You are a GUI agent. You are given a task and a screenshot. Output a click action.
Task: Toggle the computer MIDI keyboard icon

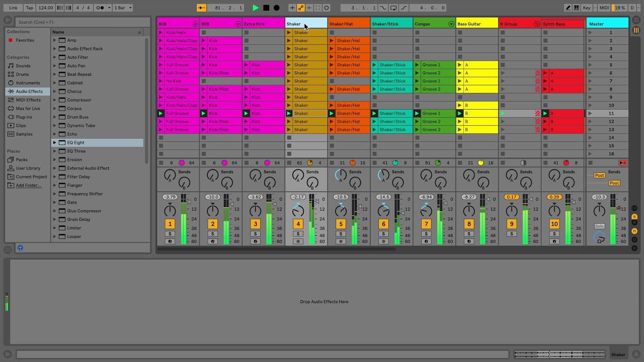[576, 8]
